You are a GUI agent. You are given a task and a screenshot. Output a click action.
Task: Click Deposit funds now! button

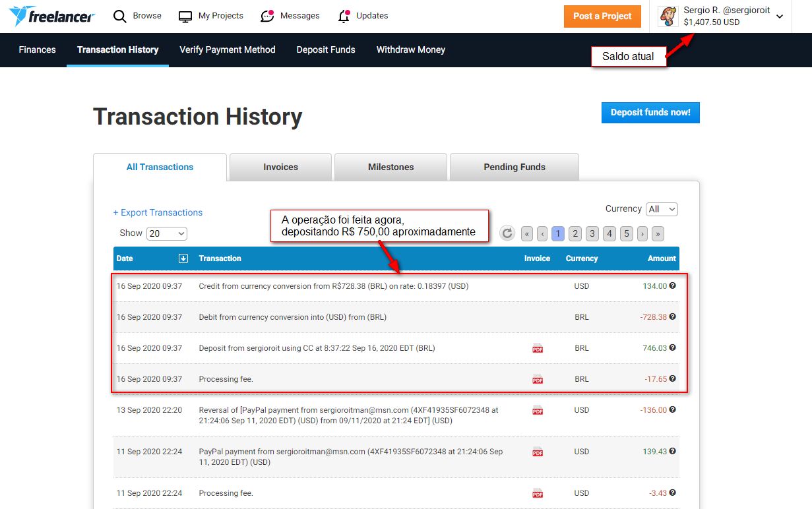point(650,113)
